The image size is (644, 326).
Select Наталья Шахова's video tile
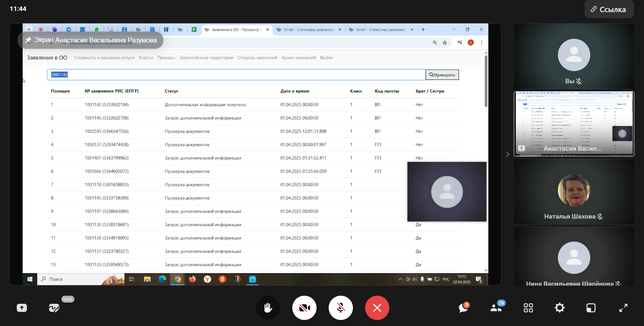(574, 191)
